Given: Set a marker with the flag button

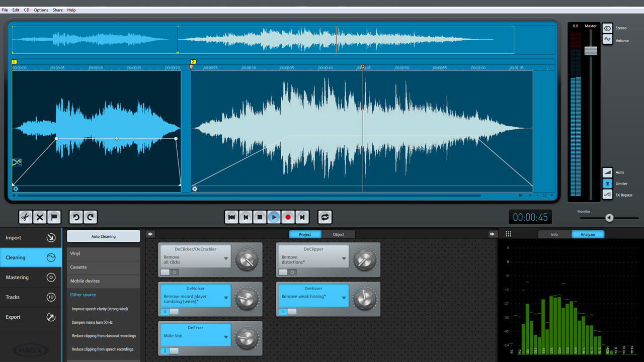Looking at the screenshot, I should pyautogui.click(x=54, y=217).
